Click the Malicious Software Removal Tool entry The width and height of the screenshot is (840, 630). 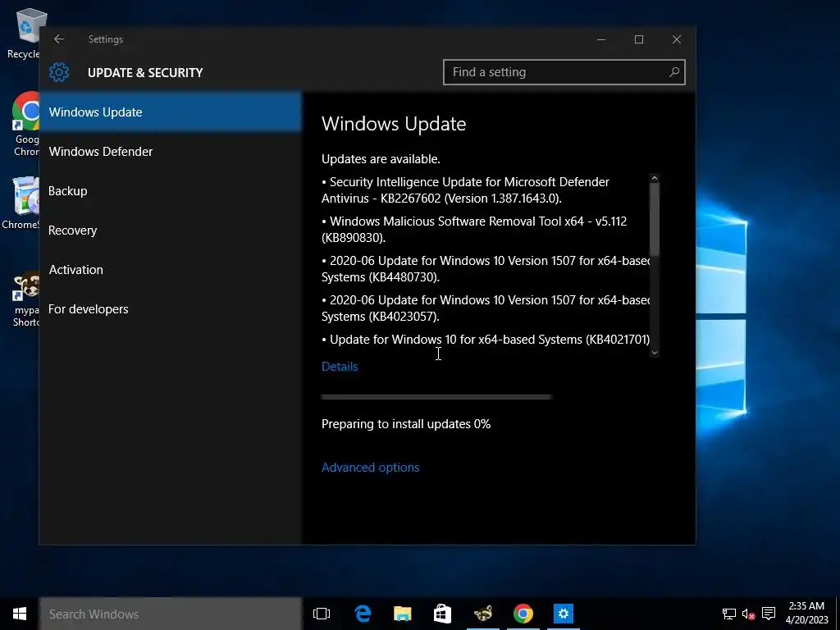474,230
